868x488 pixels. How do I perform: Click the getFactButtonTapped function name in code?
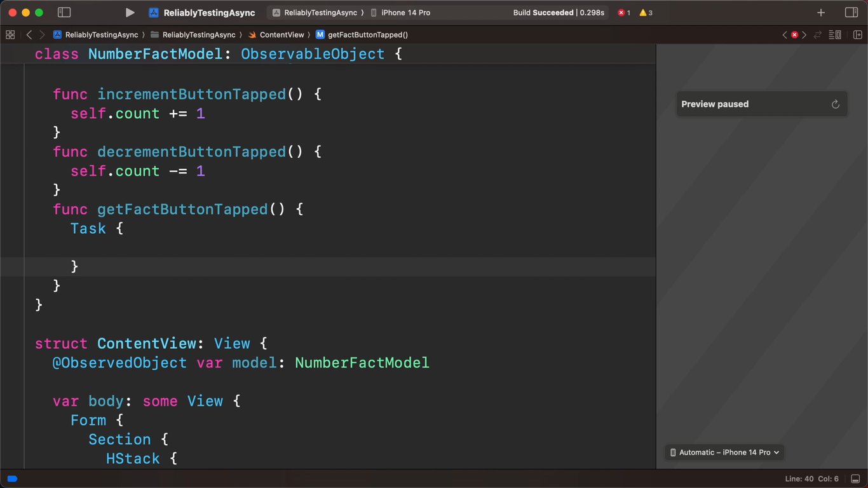click(x=182, y=209)
